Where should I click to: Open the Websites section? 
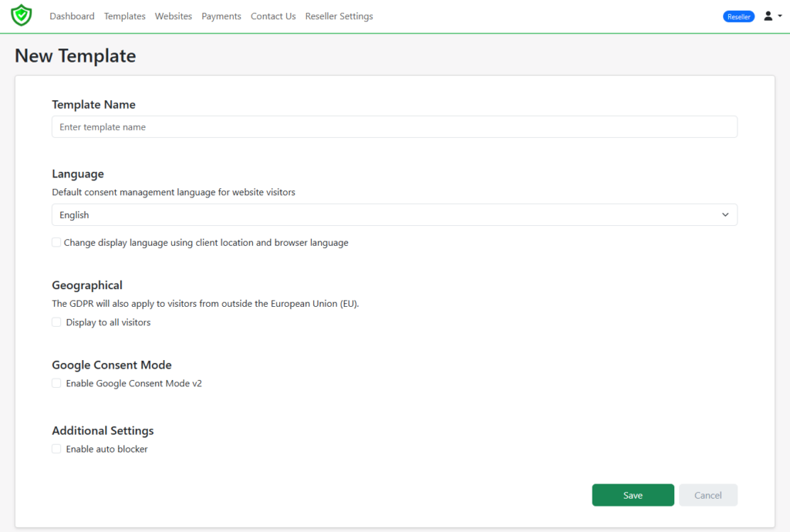pos(174,16)
